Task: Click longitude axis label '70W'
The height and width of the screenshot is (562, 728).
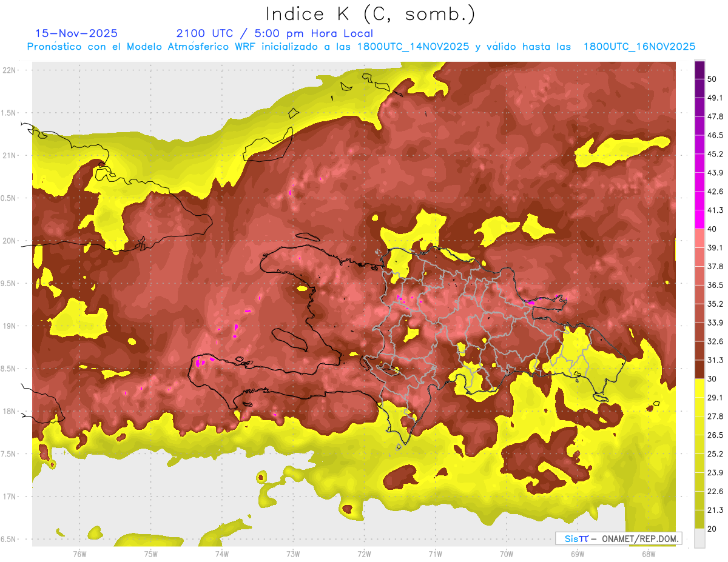Action: [x=506, y=554]
